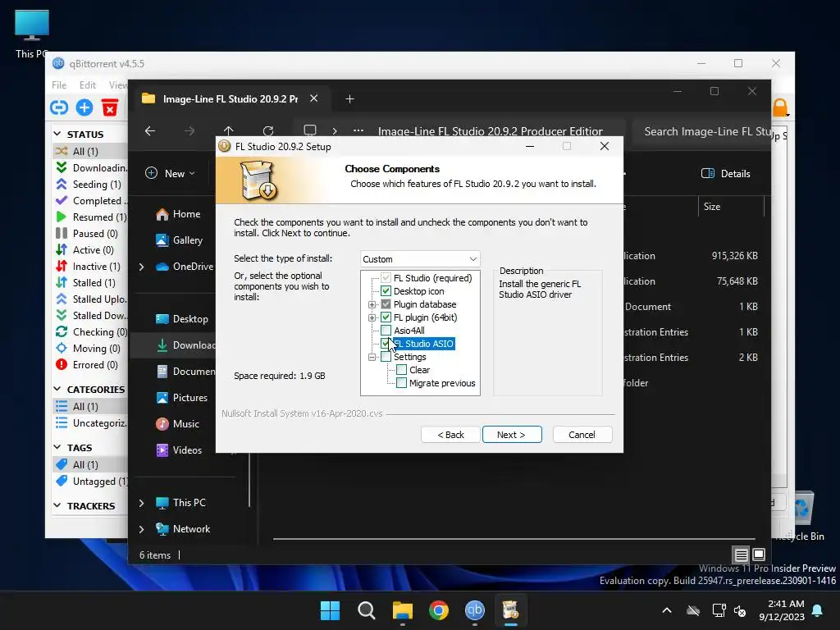Viewport: 840px width, 630px height.
Task: Toggle Desktop icon checkbox in FL Setup
Action: pos(386,291)
